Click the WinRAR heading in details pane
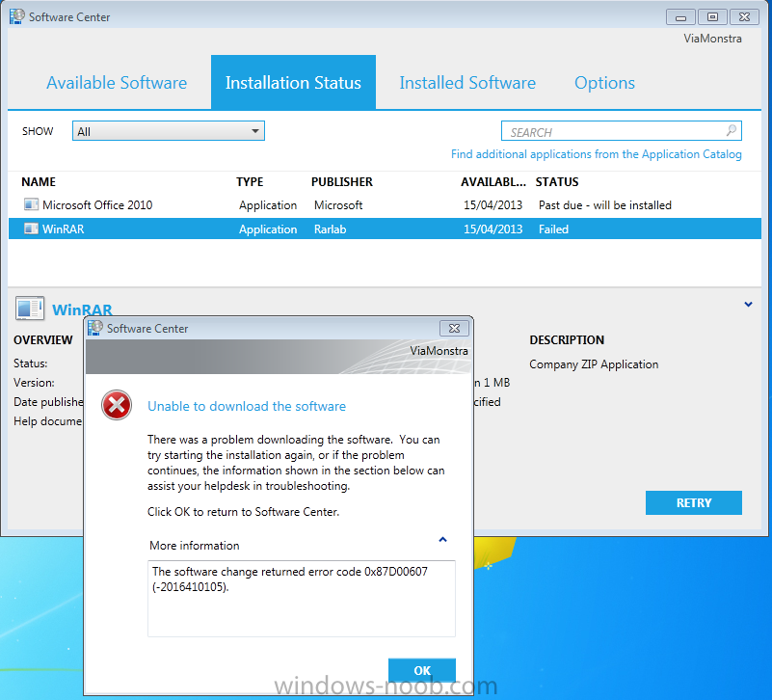The width and height of the screenshot is (772, 700). pos(82,310)
